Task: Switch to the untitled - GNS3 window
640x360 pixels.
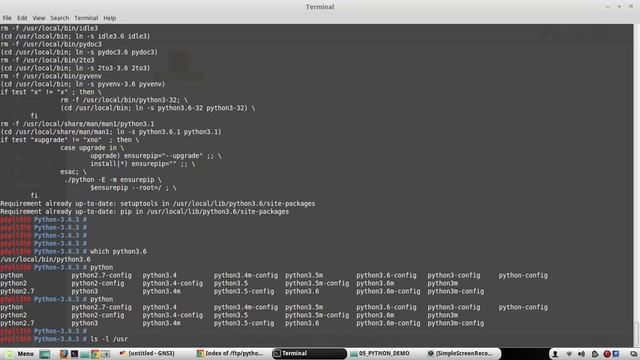Action: pyautogui.click(x=147, y=353)
